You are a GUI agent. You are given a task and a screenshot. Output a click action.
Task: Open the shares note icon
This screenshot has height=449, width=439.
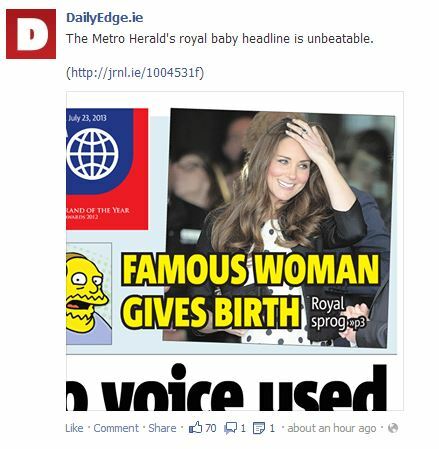(259, 428)
